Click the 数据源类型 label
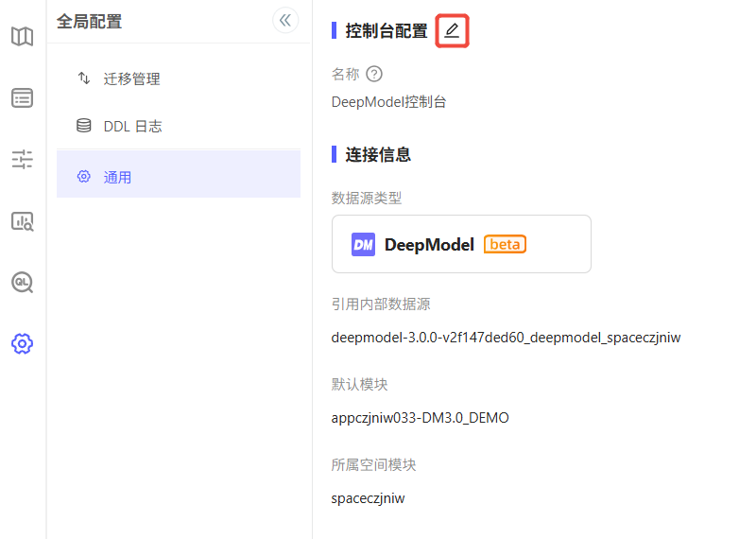Viewport: 756px width, 539px height. point(367,198)
